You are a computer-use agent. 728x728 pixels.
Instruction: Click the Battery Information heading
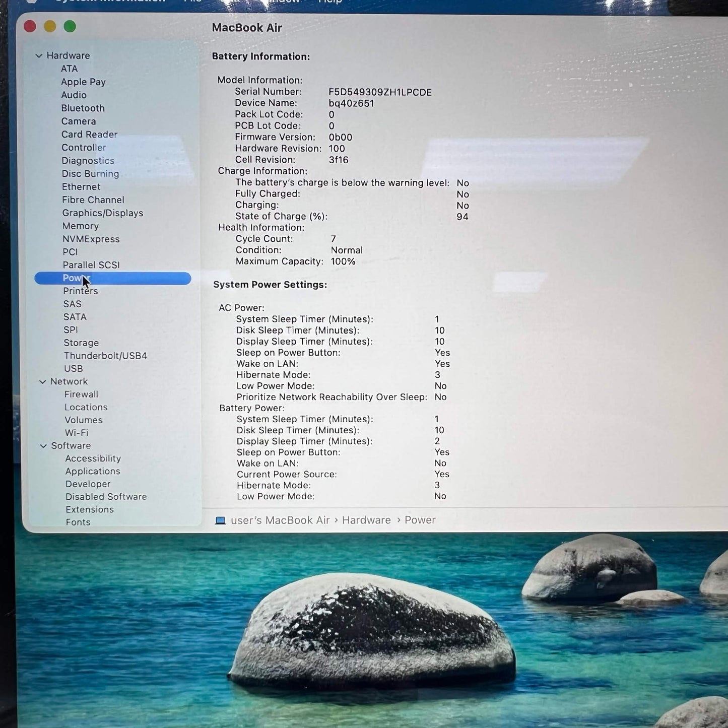point(260,56)
